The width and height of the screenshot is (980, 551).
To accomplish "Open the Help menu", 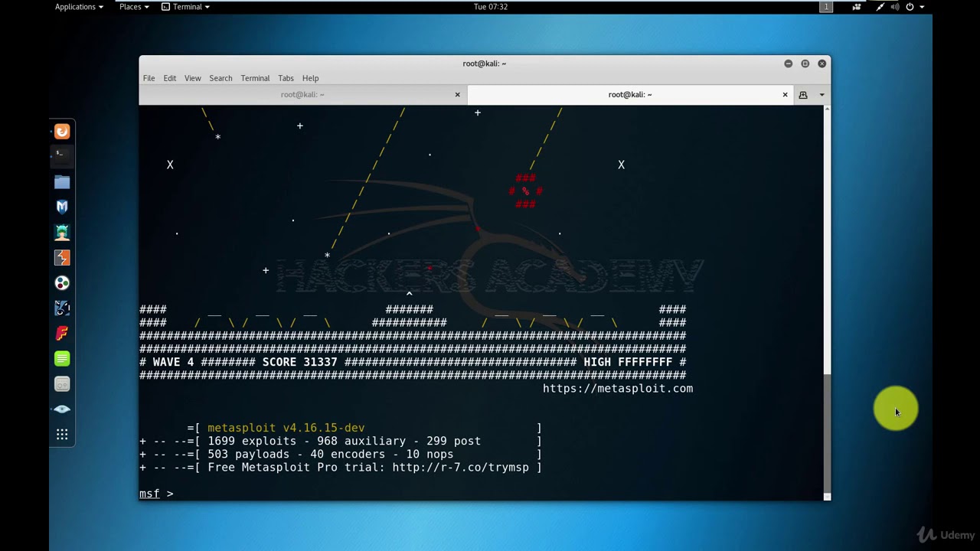I will pos(310,78).
